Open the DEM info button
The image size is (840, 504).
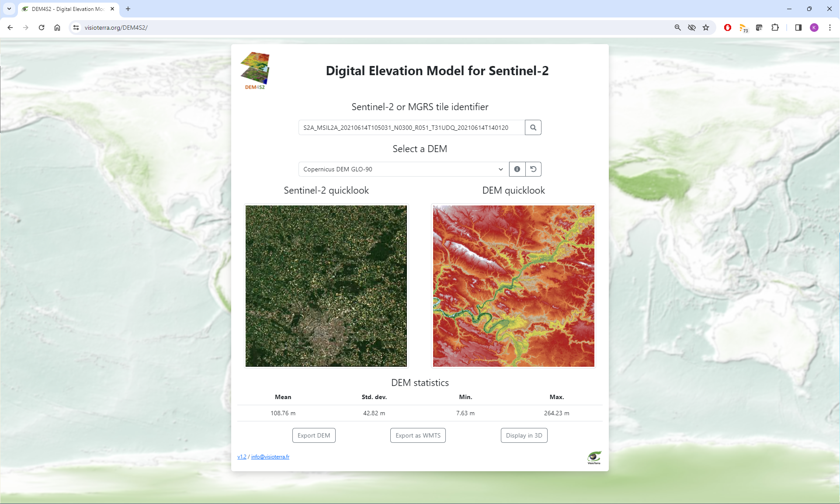[517, 169]
